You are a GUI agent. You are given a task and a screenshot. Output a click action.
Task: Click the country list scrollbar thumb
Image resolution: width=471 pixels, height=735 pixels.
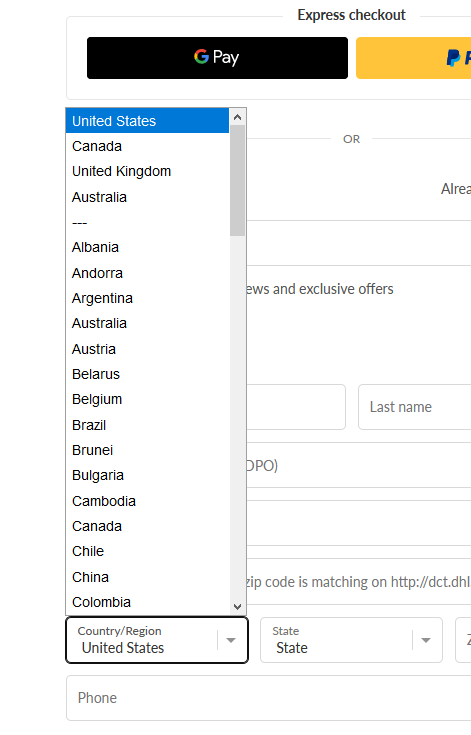pos(238,180)
